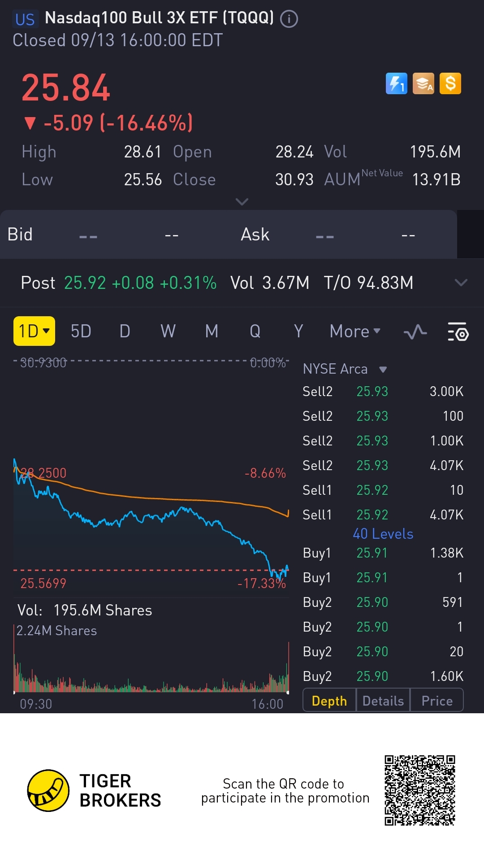The image size is (484, 868).
Task: Tap the blue lightning quick trade icon
Action: click(397, 83)
